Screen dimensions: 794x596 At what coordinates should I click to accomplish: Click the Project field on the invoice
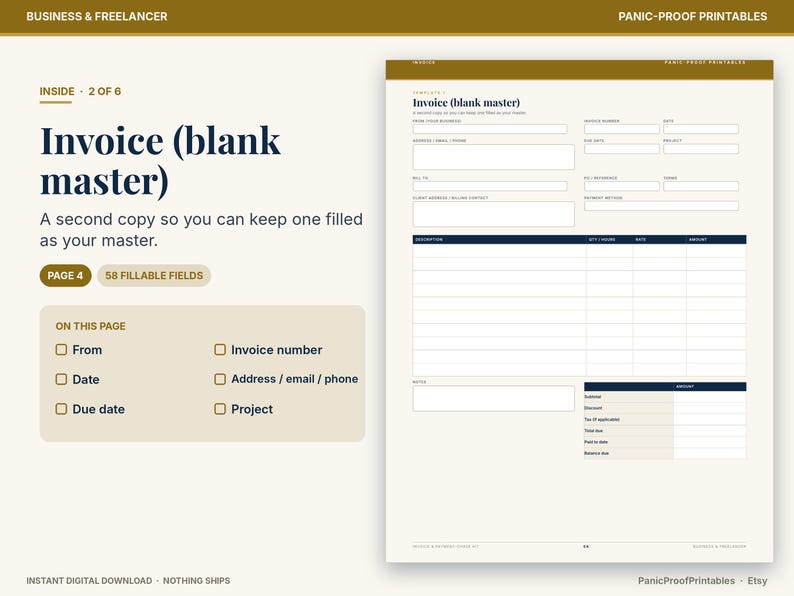(701, 149)
